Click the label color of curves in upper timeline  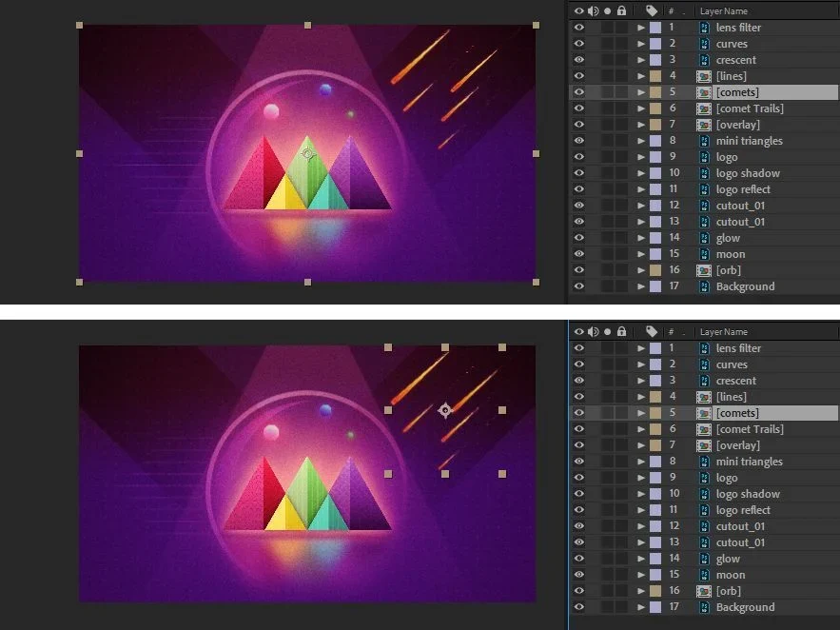[x=655, y=44]
